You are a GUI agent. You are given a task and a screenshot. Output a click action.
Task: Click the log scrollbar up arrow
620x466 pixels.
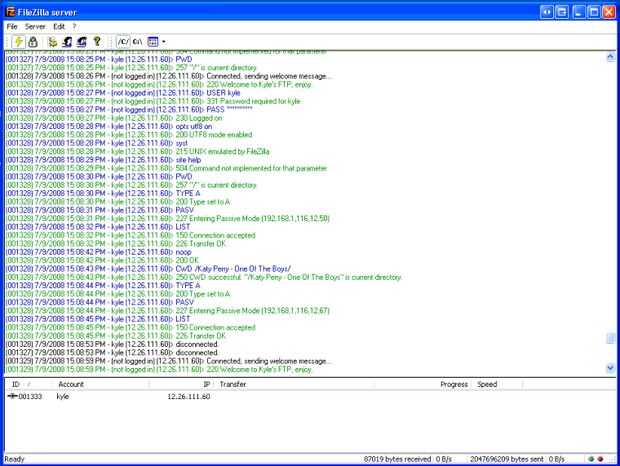coord(610,57)
